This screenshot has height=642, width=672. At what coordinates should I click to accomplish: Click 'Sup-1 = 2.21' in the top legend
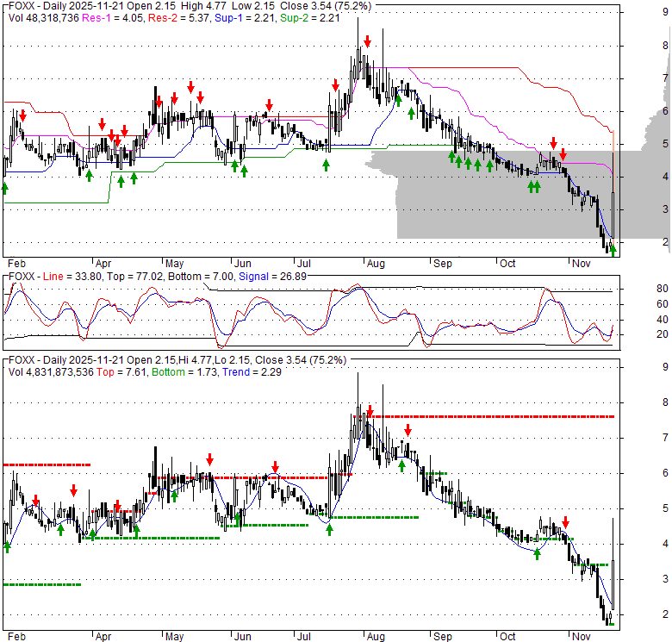click(245, 18)
